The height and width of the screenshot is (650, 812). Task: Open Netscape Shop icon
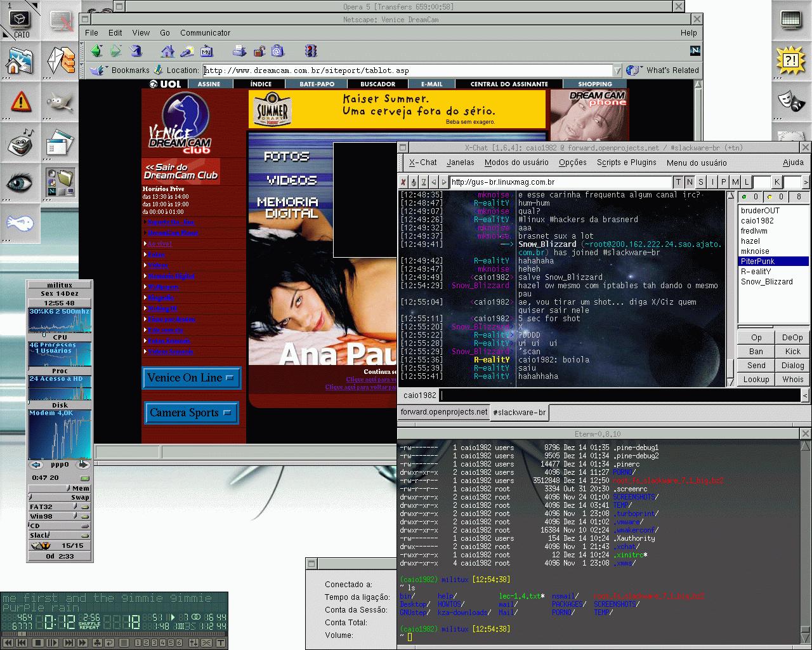pos(277,51)
